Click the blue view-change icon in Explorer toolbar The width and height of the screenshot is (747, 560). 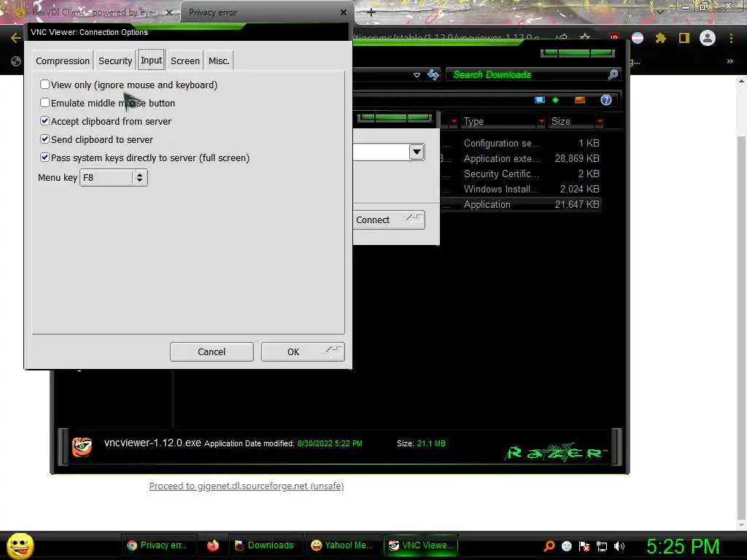point(539,100)
